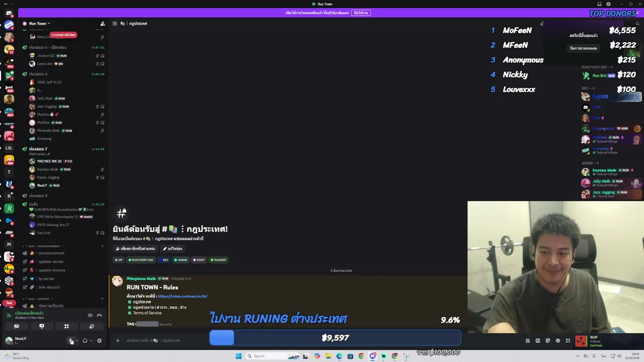Viewport: 644px width, 362px height.
Task: Open user settings gear icon
Action: [x=99, y=340]
